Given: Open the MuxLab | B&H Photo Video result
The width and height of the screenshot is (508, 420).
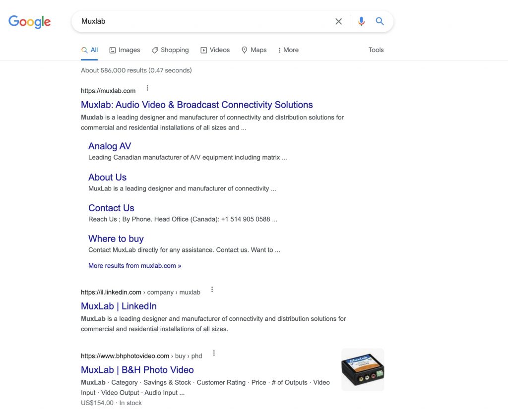Looking at the screenshot, I should (x=137, y=370).
